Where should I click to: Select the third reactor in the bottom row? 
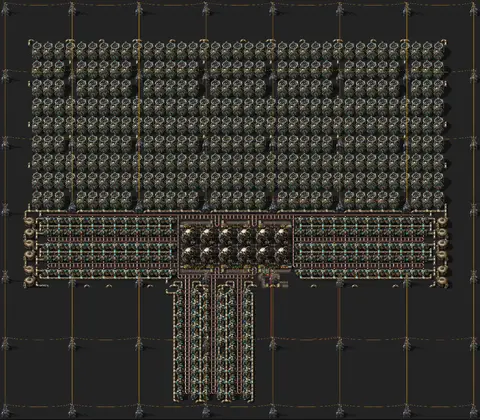pyautogui.click(x=227, y=255)
